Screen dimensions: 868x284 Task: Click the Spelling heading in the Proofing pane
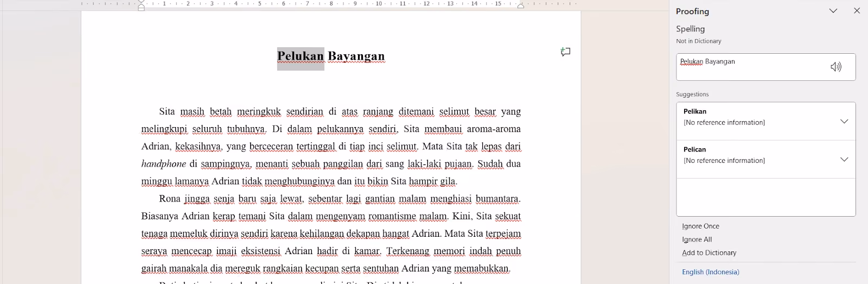pos(690,29)
